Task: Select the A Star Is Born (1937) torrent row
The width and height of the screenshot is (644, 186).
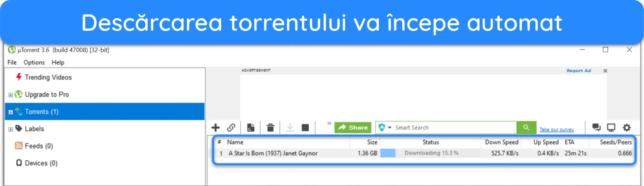Action: [424, 153]
